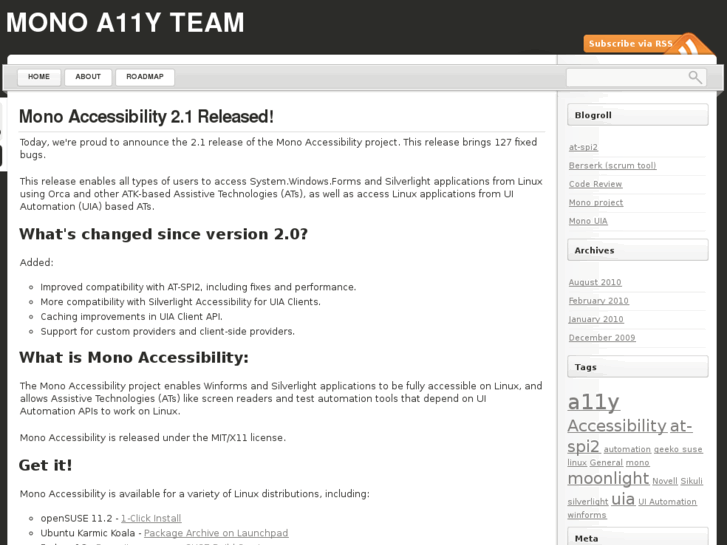Click the search magnifier icon
727x545 pixels.
(x=695, y=77)
